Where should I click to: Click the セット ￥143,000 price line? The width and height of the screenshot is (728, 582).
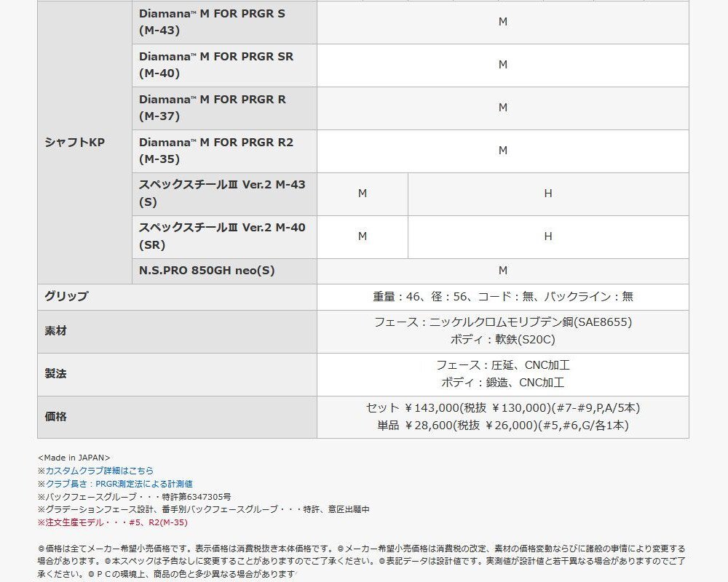[x=503, y=408]
